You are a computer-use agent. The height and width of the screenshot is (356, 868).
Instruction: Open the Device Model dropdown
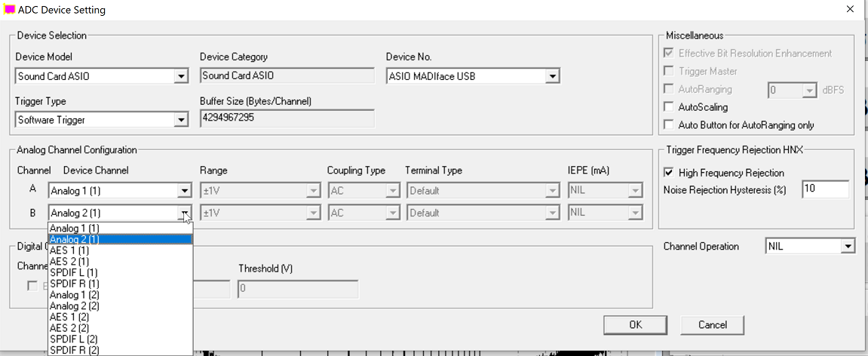tap(180, 76)
